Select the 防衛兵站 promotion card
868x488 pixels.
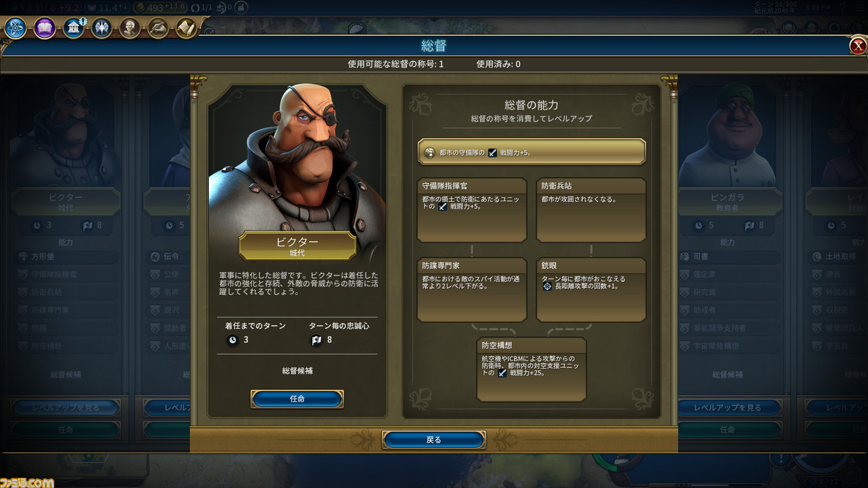pos(591,210)
